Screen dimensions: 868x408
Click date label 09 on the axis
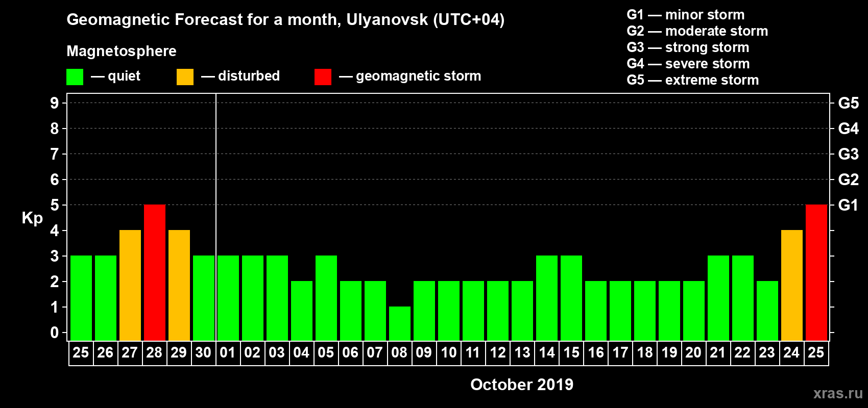click(x=424, y=353)
